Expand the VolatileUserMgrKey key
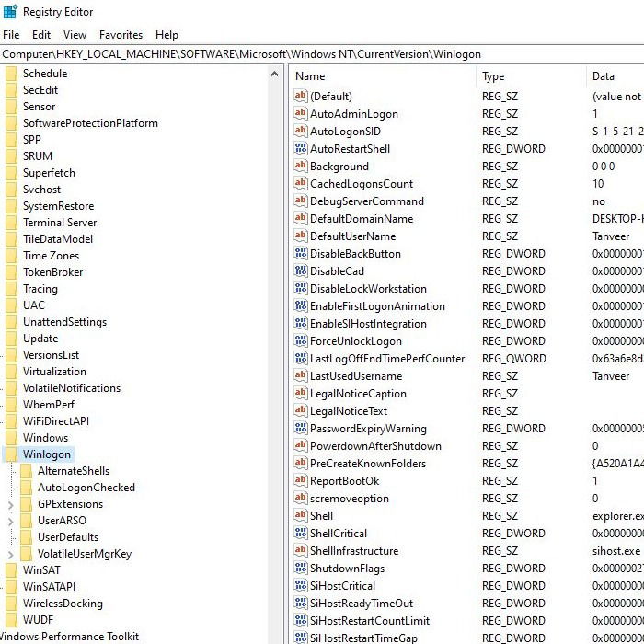Image resolution: width=644 pixels, height=644 pixels. pos(11,554)
